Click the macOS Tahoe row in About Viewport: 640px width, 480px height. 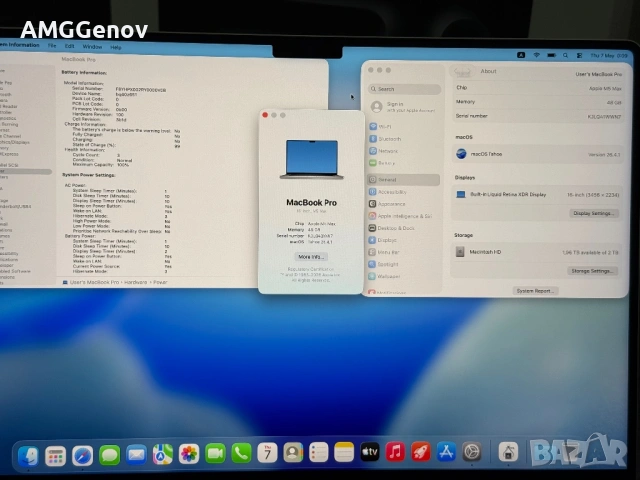tap(538, 154)
